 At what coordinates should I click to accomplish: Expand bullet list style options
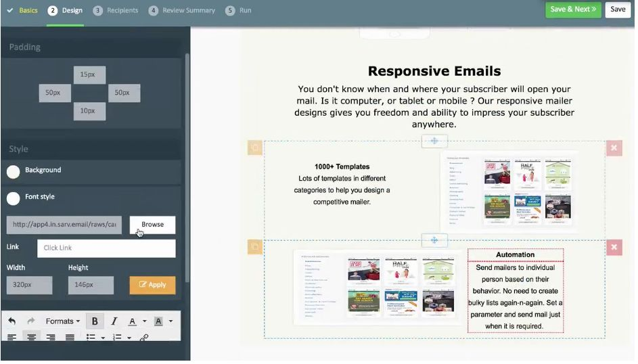(x=103, y=338)
